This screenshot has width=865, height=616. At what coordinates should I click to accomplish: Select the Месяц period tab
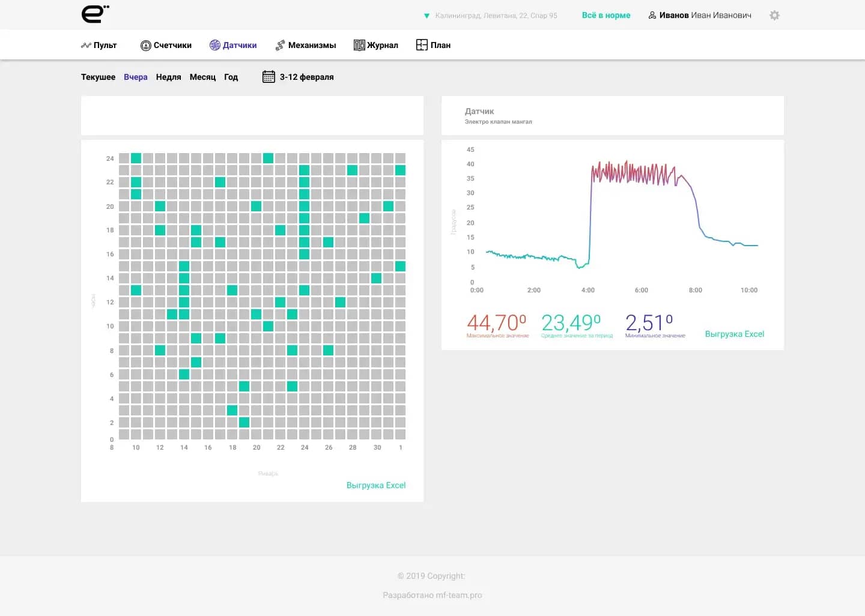tap(202, 77)
